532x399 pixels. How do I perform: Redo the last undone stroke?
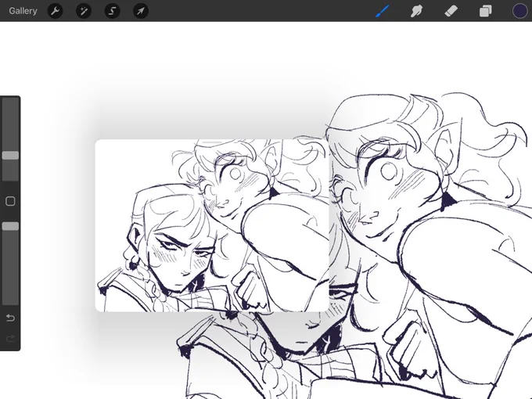click(x=10, y=338)
